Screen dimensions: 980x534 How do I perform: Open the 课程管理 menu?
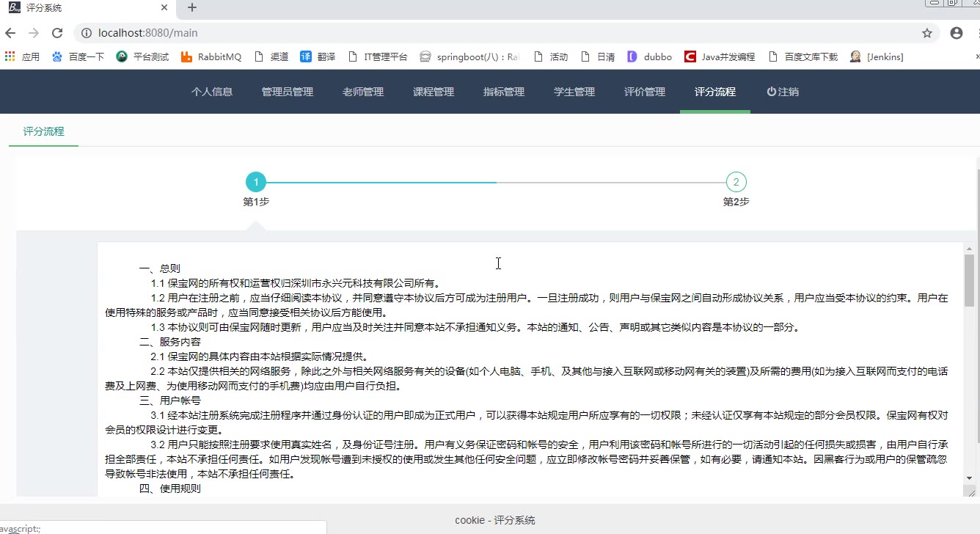[434, 92]
